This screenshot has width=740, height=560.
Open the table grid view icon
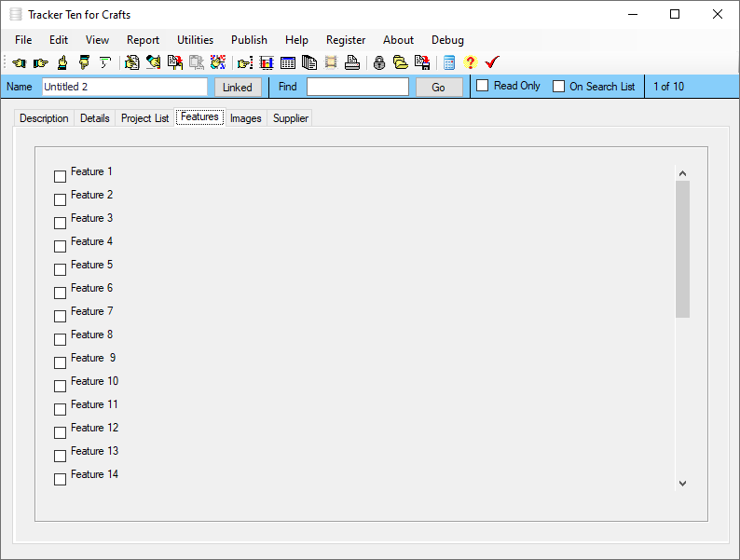coord(288,62)
